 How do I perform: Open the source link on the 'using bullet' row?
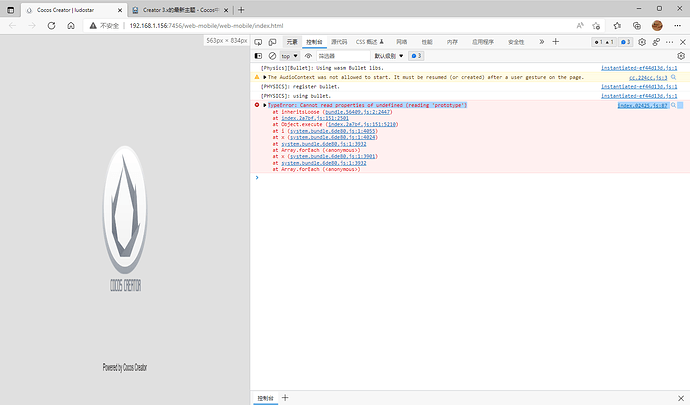pos(639,96)
